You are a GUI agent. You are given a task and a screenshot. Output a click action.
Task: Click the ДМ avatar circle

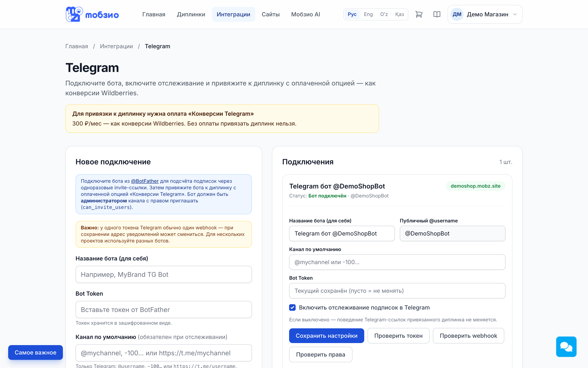point(457,14)
